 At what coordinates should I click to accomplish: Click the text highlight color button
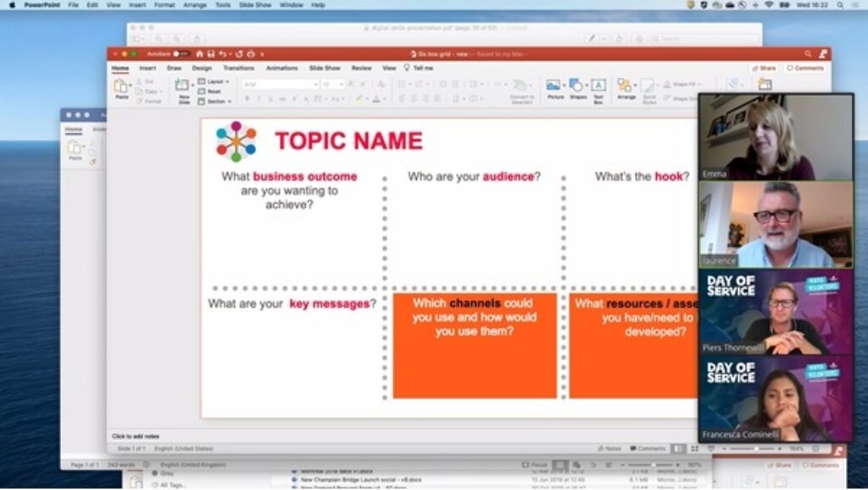click(359, 98)
